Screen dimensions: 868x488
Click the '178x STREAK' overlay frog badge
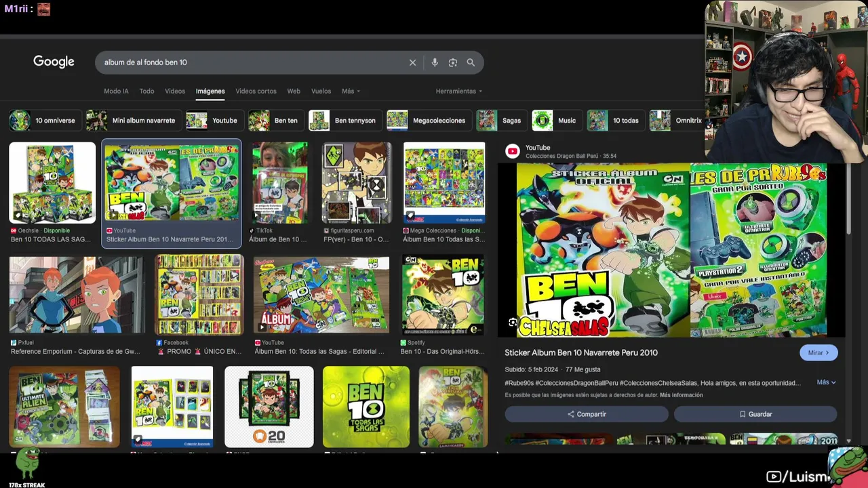28,468
